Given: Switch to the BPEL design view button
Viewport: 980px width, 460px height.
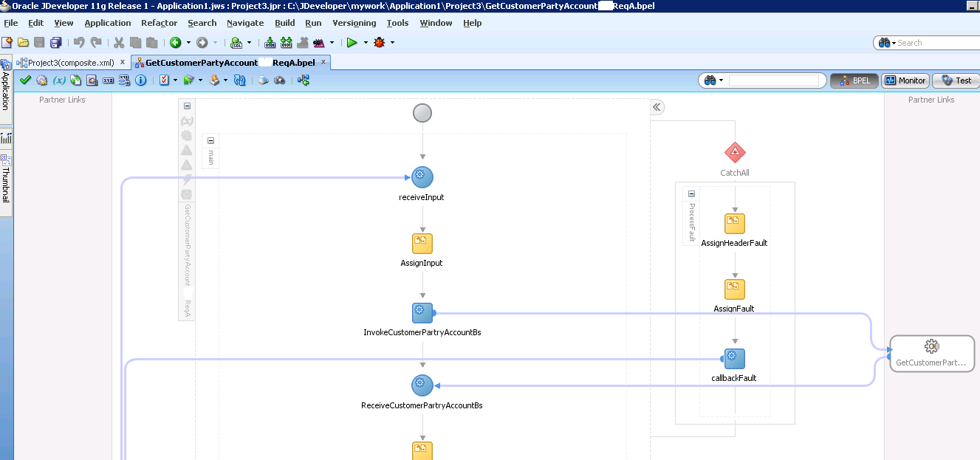Looking at the screenshot, I should [854, 80].
